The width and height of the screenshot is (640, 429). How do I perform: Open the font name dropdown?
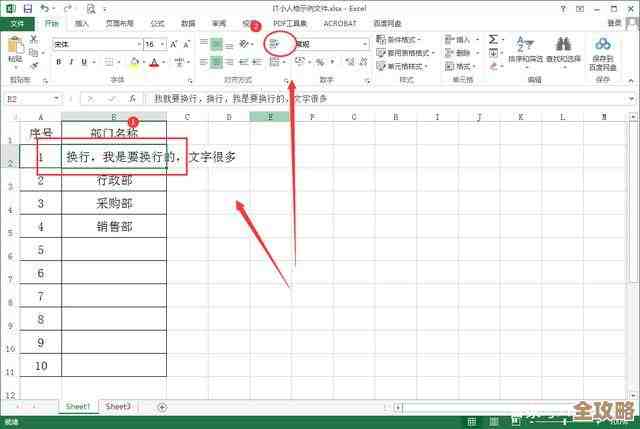(139, 44)
